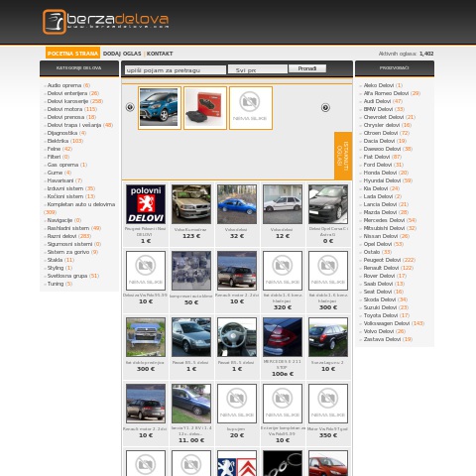Show next featured ads with right arrow
This screenshot has width=476, height=476.
pos(325,107)
